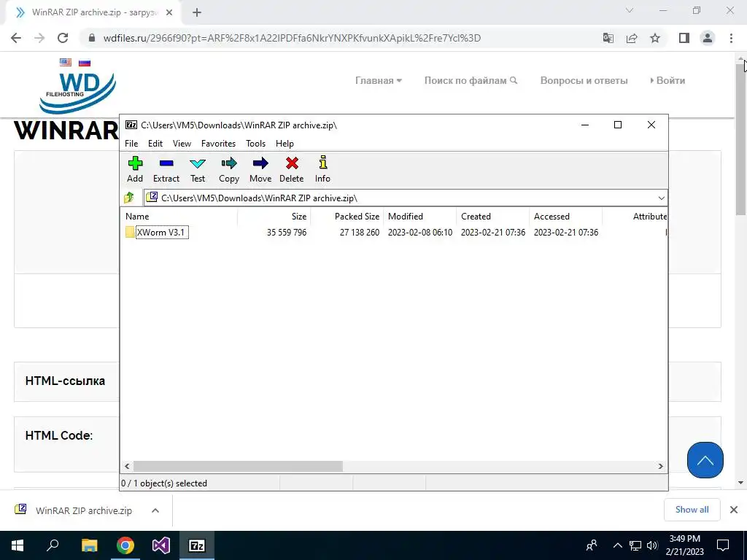The height and width of the screenshot is (560, 747).
Task: Sort by the Modified column header
Action: click(419, 216)
